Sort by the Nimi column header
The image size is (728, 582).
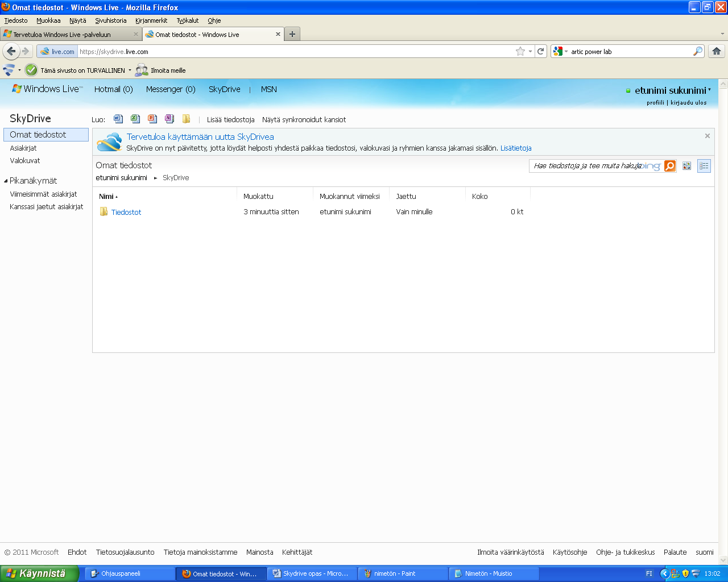(108, 197)
